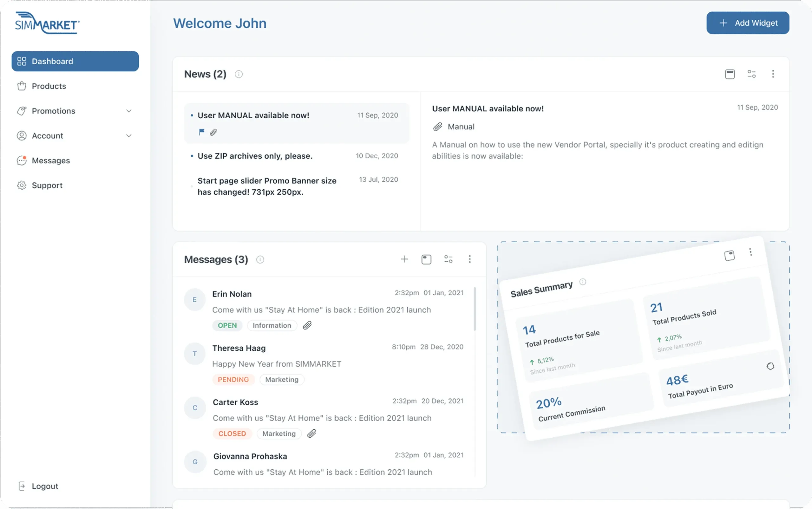812x509 pixels.
Task: Click the OPEN status tag
Action: point(227,325)
